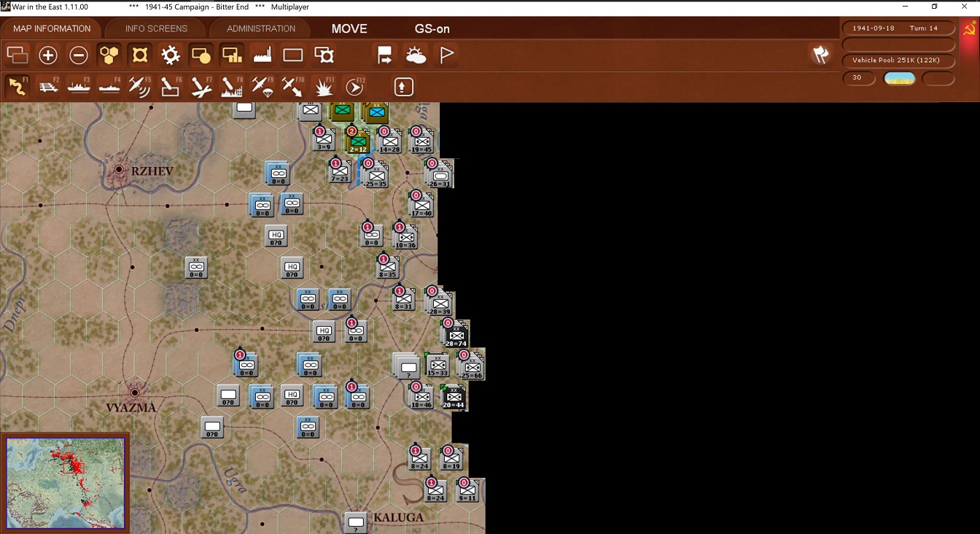Select the unit labeled 19=45
Image resolution: width=980 pixels, height=534 pixels.
coord(421,142)
